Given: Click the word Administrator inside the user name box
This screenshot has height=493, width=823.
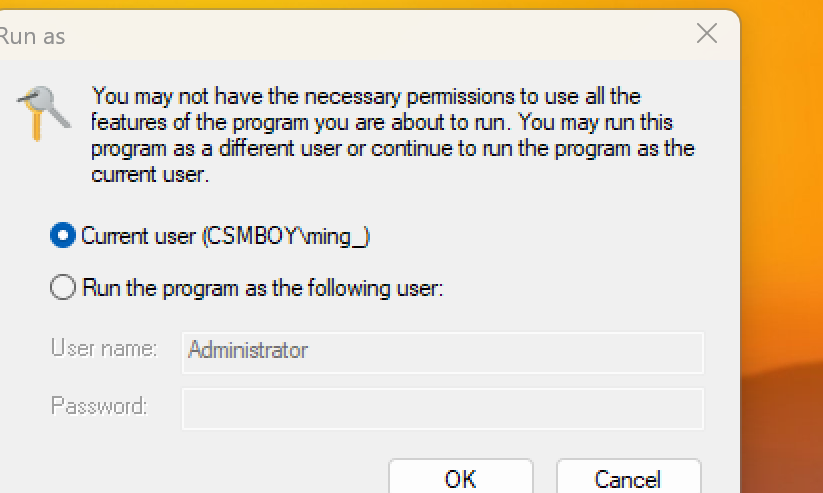Looking at the screenshot, I should [248, 350].
